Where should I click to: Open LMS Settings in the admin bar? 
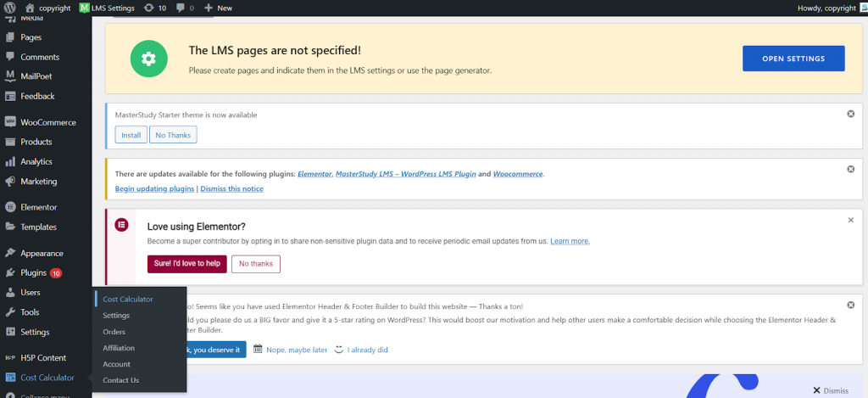pyautogui.click(x=106, y=8)
